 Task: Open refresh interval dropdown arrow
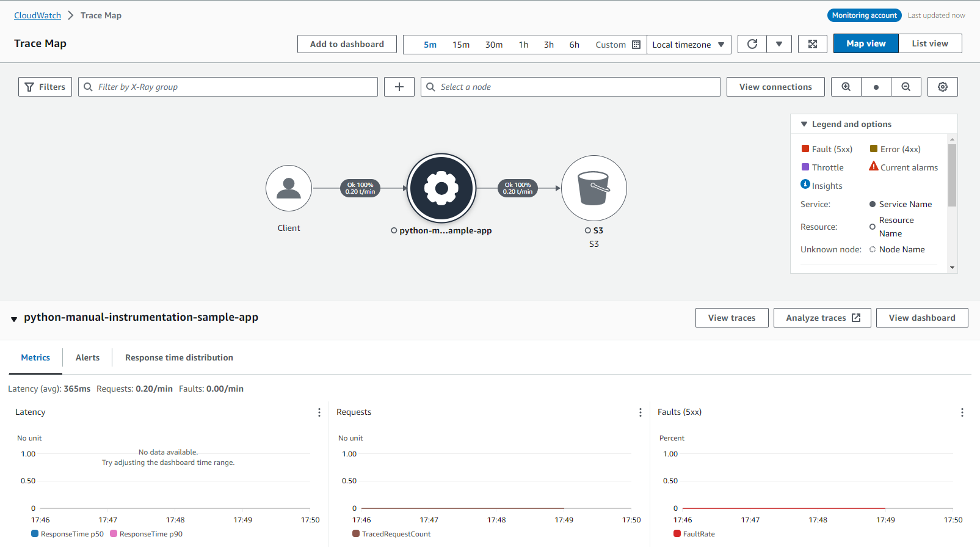tap(779, 44)
